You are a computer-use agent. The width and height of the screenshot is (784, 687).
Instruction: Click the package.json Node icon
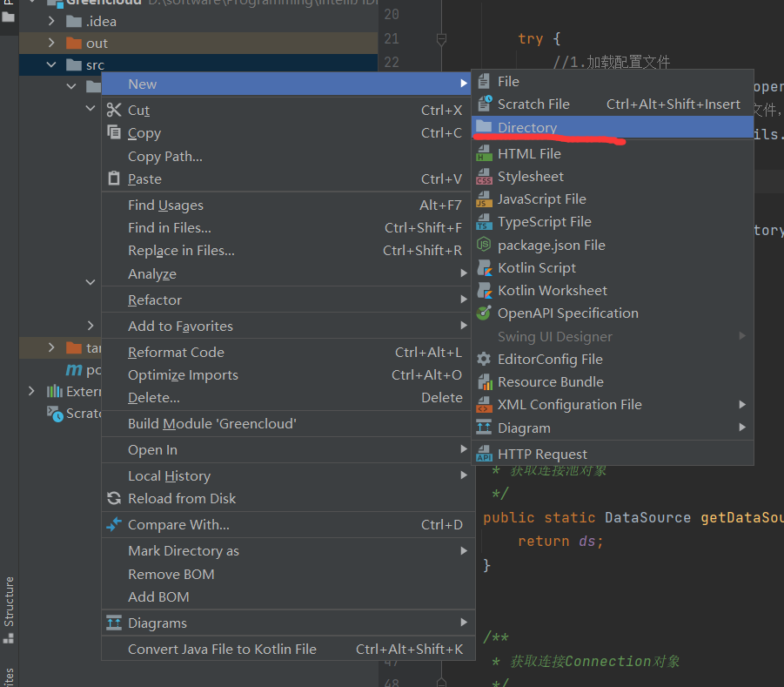pos(484,245)
